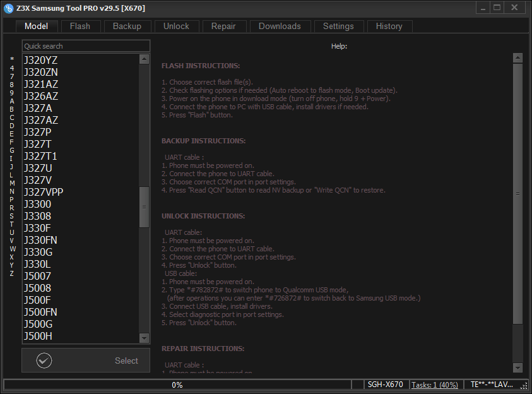
Task: Select model J327T1 in list
Action: click(x=81, y=156)
